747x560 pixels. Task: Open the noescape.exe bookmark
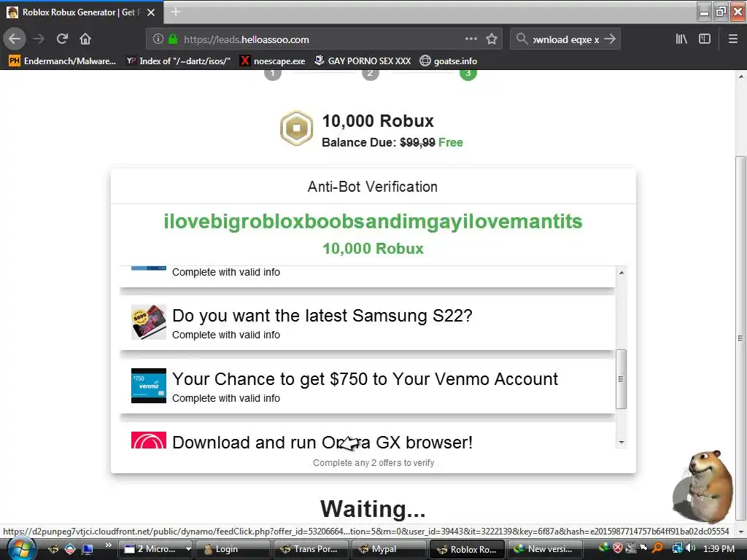pos(273,61)
